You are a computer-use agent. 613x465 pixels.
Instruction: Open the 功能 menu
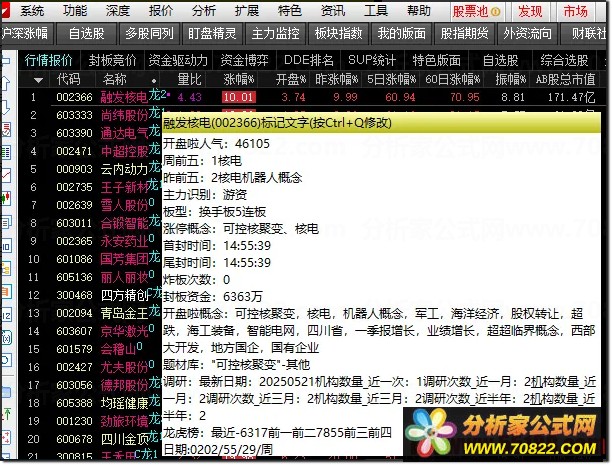click(75, 10)
